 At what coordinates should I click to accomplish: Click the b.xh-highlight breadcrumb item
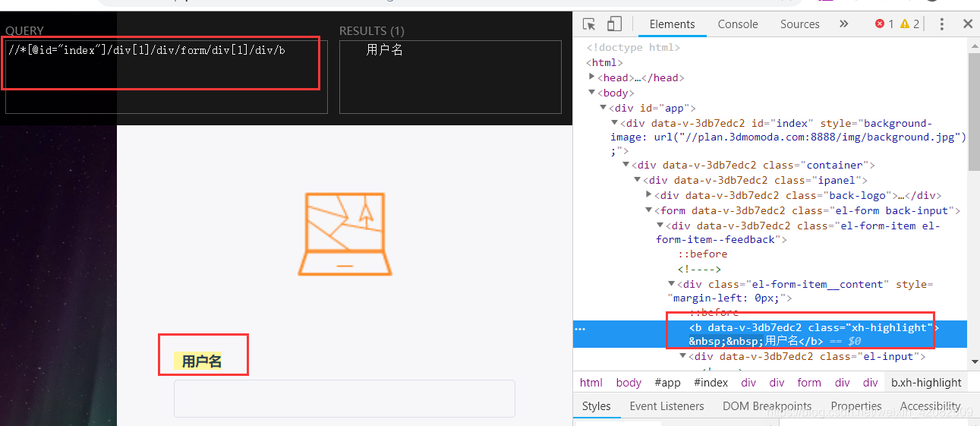tap(926, 383)
